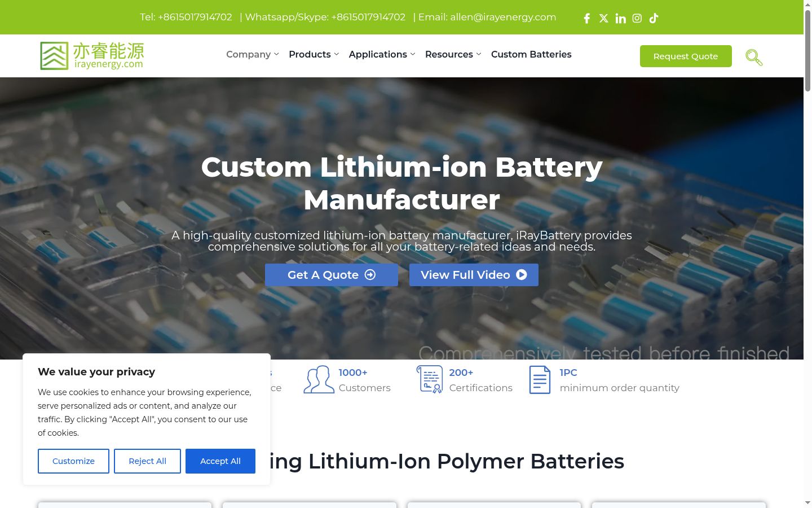Expand the Applications dropdown menu
Viewport: 812px width, 508px height.
tap(382, 54)
